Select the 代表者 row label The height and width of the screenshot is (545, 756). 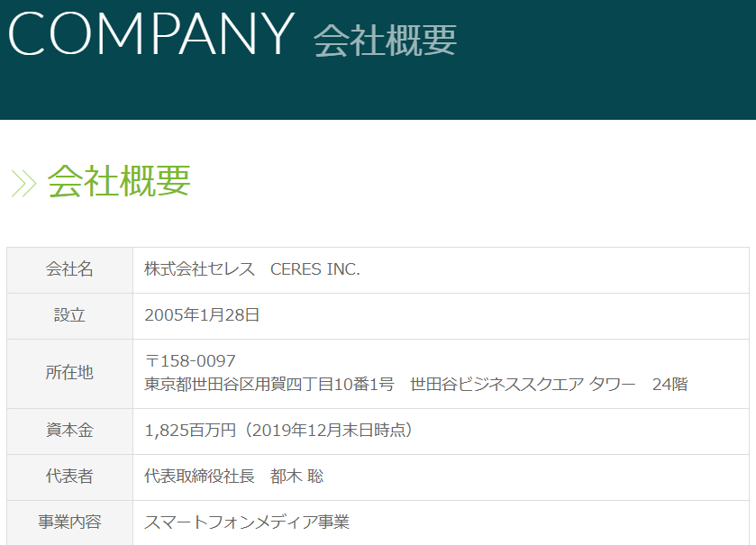69,477
